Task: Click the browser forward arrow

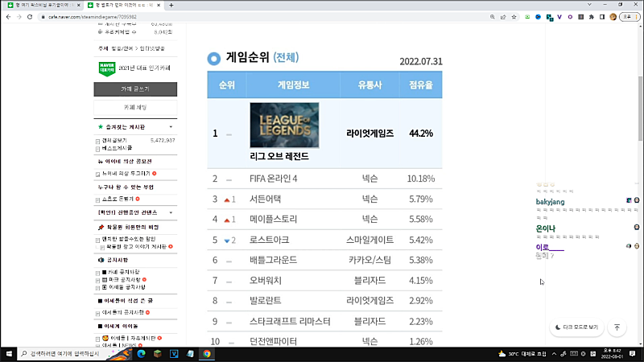Action: [x=19, y=17]
